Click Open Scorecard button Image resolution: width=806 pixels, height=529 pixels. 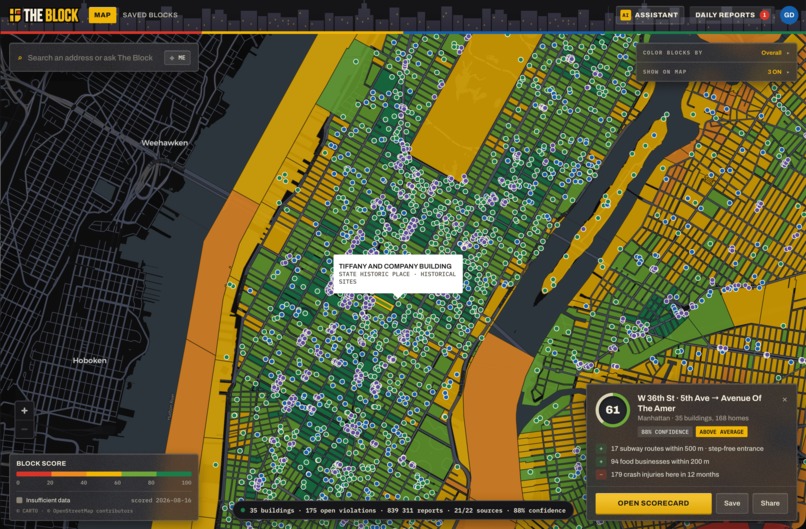pyautogui.click(x=653, y=503)
